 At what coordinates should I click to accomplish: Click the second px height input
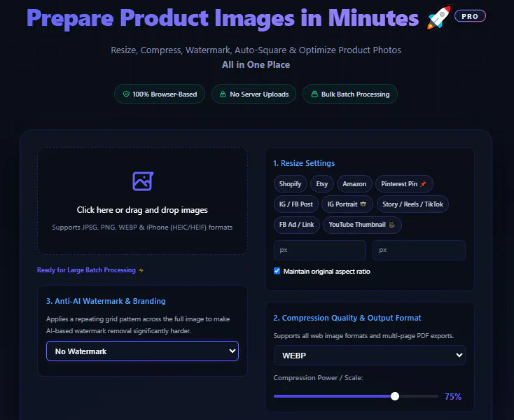point(419,250)
